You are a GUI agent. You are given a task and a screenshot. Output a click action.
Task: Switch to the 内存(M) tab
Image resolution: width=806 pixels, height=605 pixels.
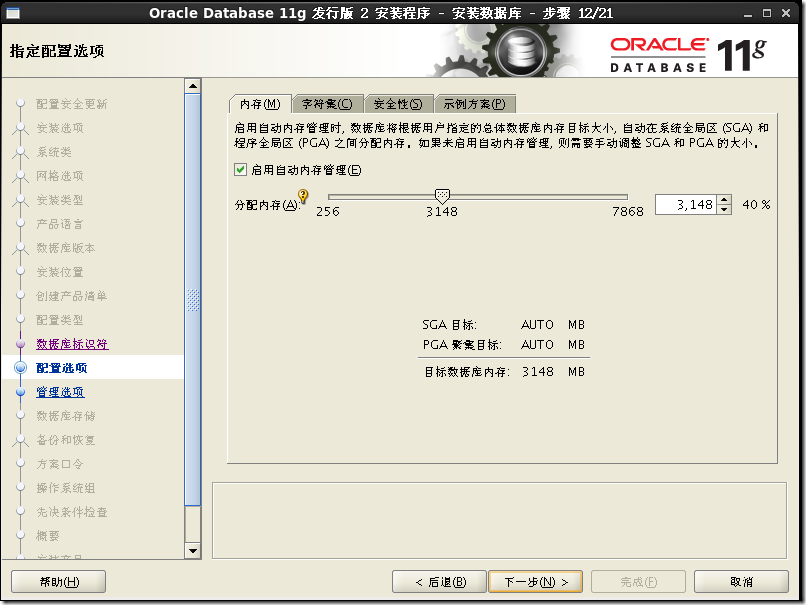[260, 104]
